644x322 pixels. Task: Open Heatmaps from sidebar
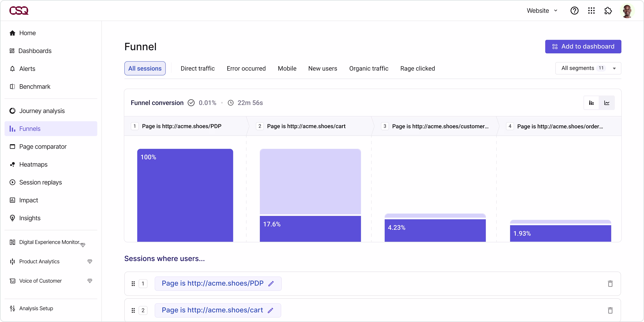[x=33, y=164]
